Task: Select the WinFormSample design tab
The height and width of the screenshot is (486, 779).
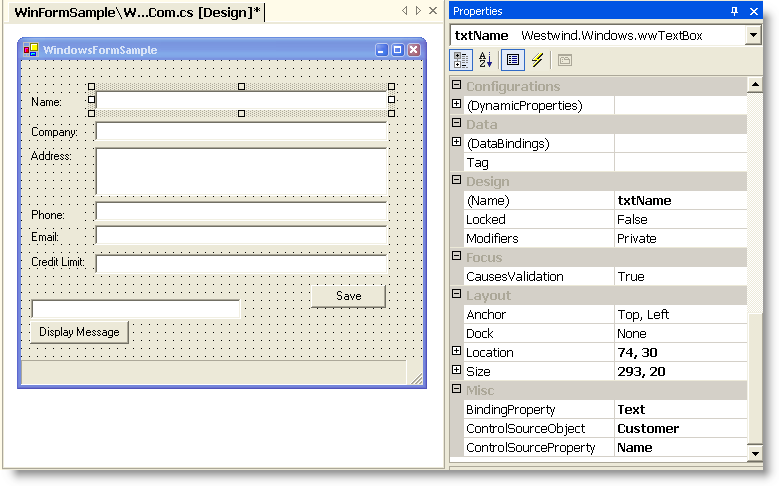Action: 137,11
